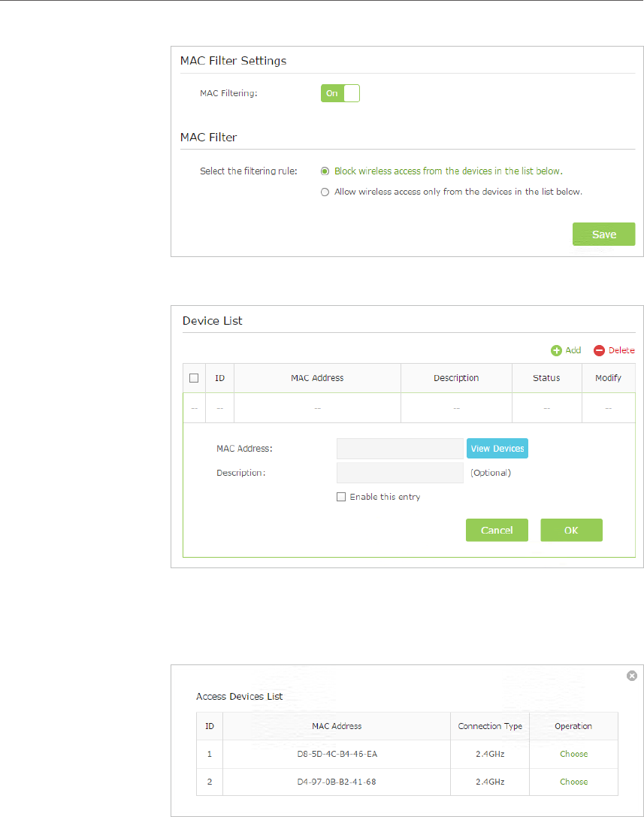The height and width of the screenshot is (817, 644).
Task: Click the red Delete minus icon
Action: point(599,351)
